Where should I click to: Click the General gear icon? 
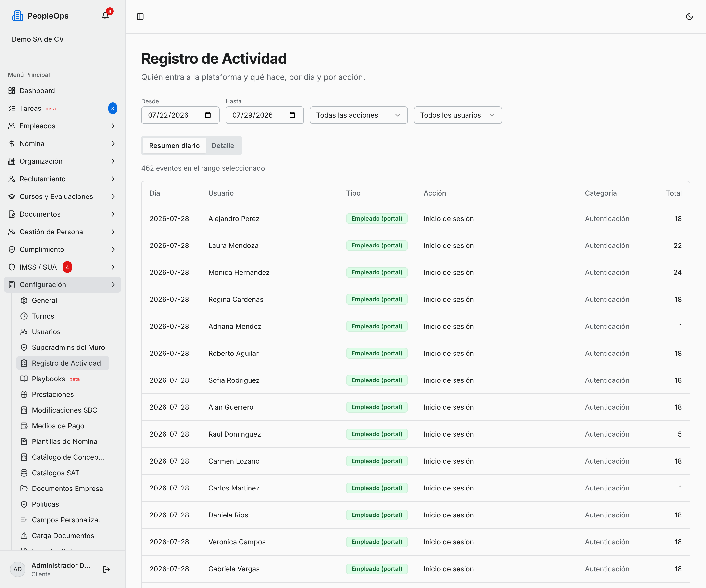24,300
